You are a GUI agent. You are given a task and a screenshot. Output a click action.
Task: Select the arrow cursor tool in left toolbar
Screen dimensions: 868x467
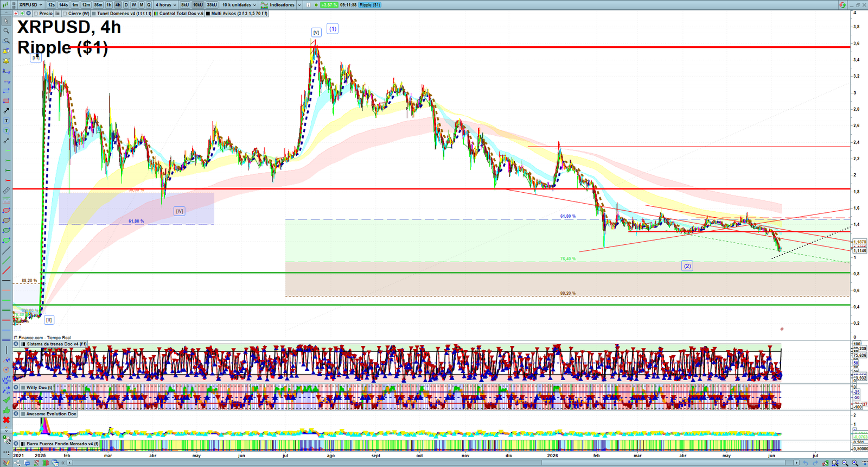coord(6,21)
